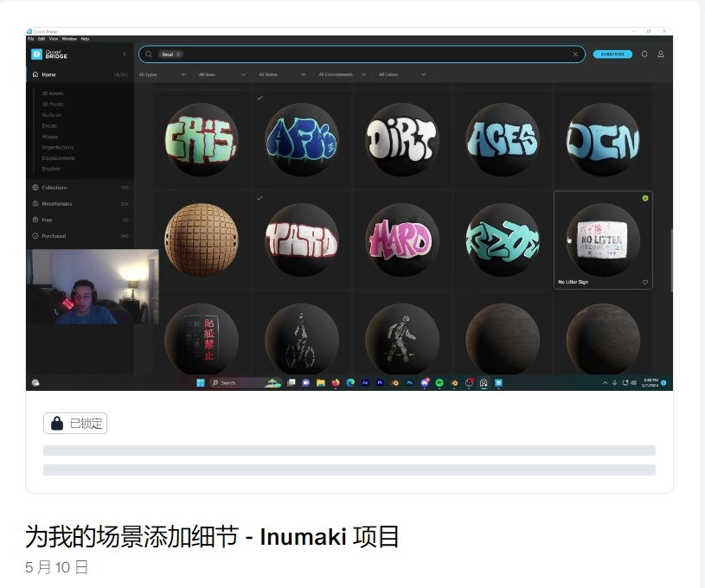The width and height of the screenshot is (705, 588).
Task: Click the Subscribe button
Action: pos(612,54)
